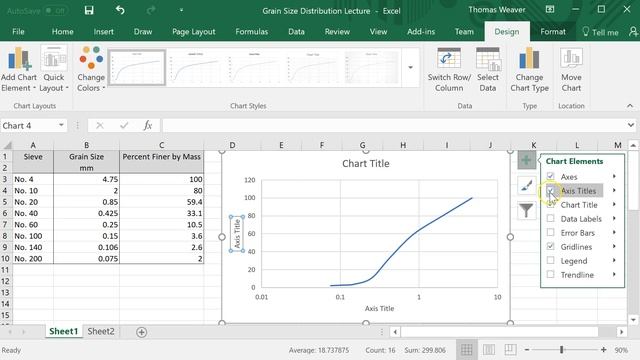Add a new sheet with plus icon
This screenshot has height=360, width=640.
click(x=142, y=332)
